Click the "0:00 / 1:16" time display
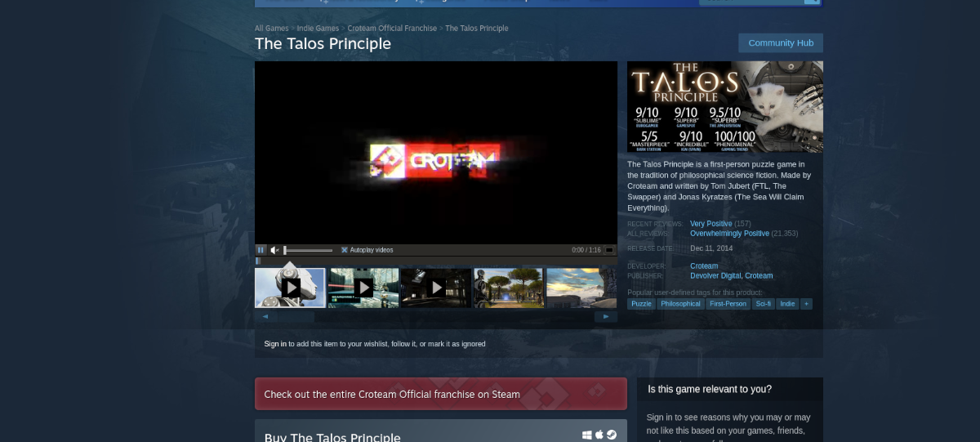 pos(586,250)
